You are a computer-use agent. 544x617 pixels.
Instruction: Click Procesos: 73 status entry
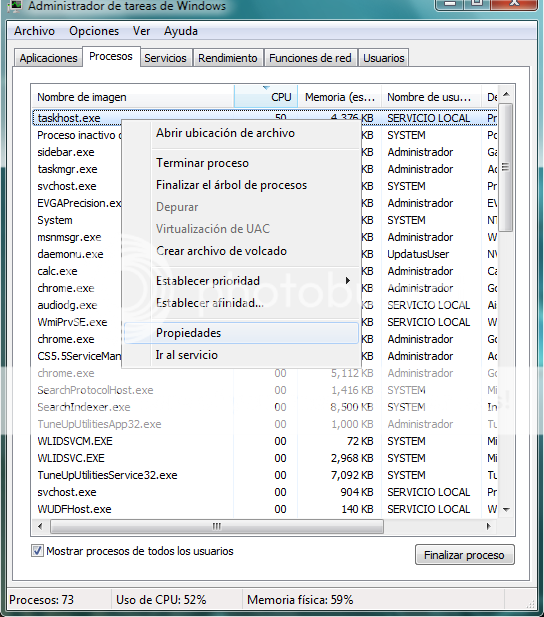[41, 600]
